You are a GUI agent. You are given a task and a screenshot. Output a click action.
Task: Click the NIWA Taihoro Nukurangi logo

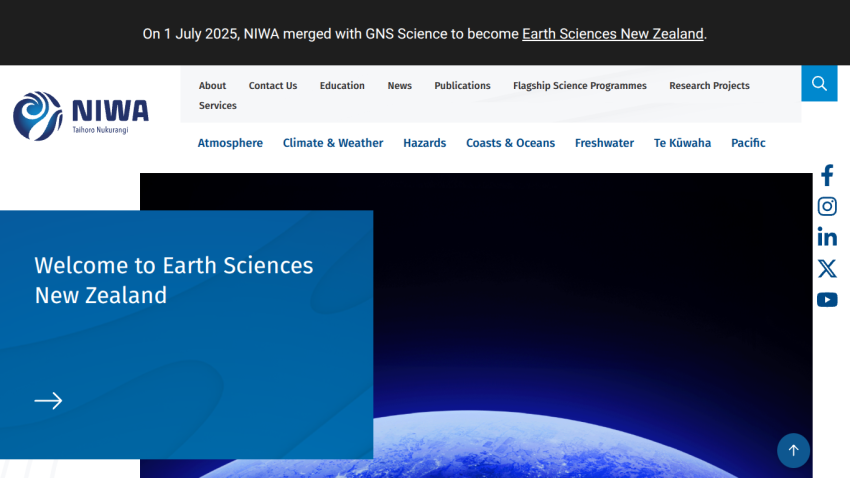point(81,116)
